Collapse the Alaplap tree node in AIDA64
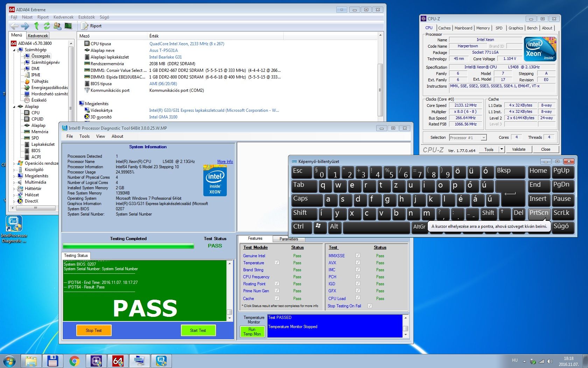Viewport: 588px width, 368px height. click(x=14, y=107)
